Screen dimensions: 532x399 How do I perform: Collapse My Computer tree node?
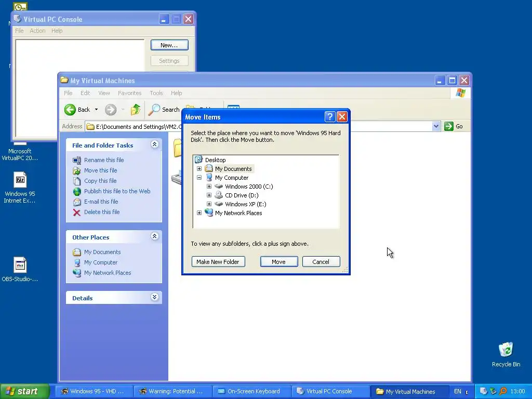point(199,178)
